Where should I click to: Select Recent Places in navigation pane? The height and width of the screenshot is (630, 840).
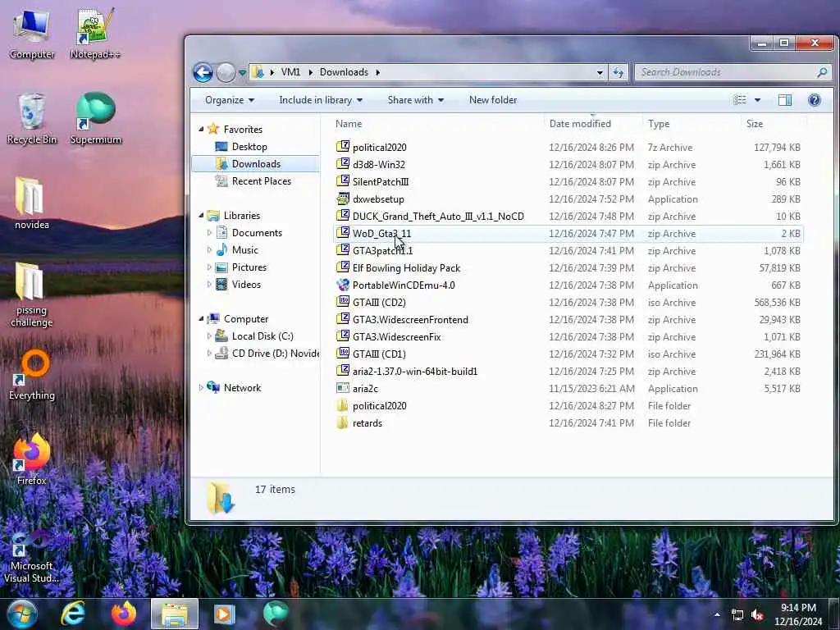point(262,181)
